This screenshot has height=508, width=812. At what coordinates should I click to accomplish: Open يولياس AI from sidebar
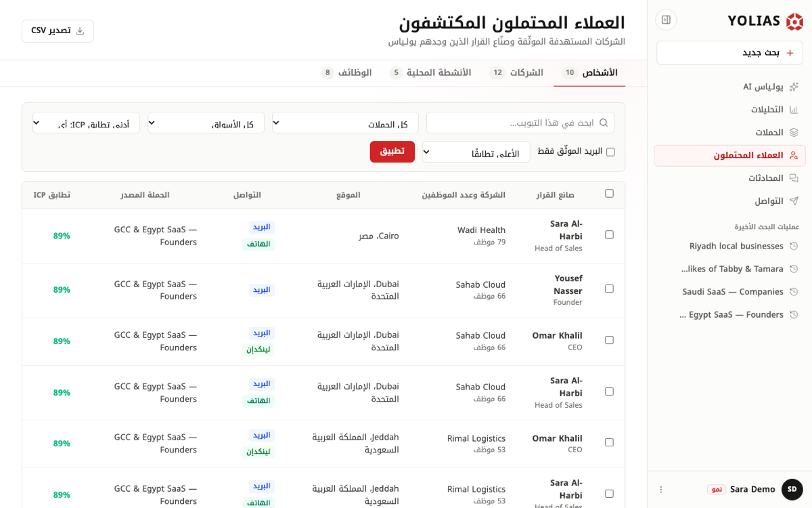coord(729,87)
